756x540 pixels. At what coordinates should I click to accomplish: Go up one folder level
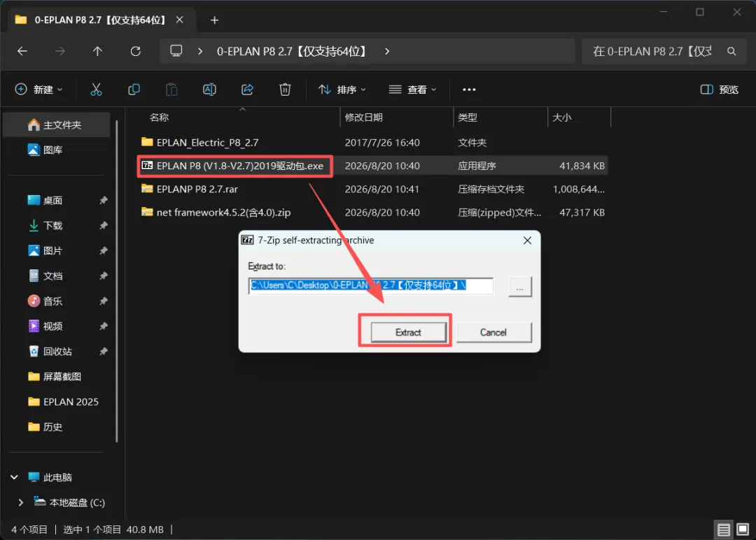[x=97, y=51]
